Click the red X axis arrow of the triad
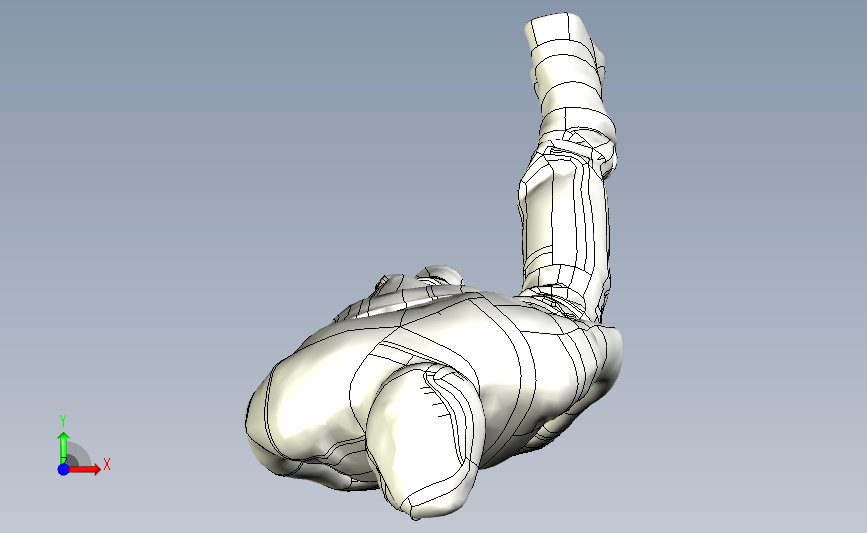 point(84,469)
